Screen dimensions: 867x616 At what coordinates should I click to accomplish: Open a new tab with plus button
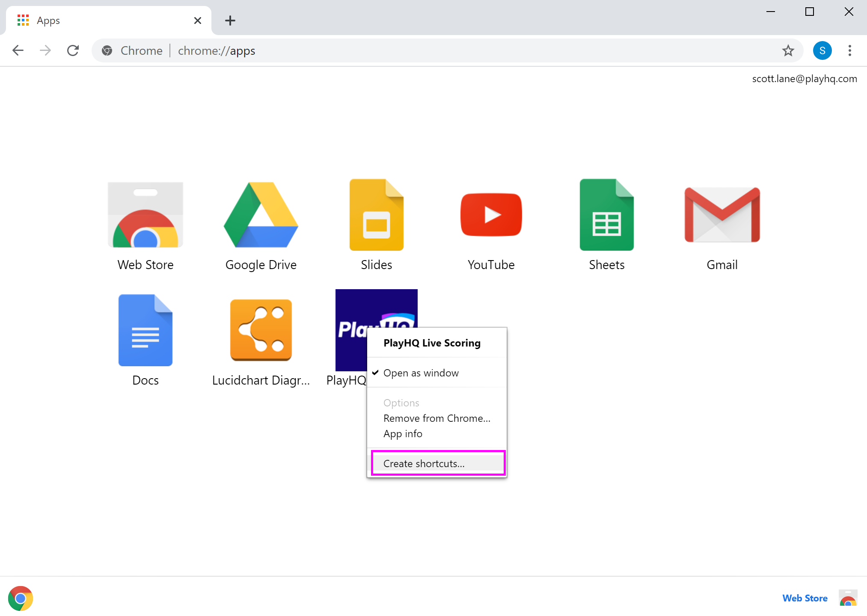coord(230,21)
